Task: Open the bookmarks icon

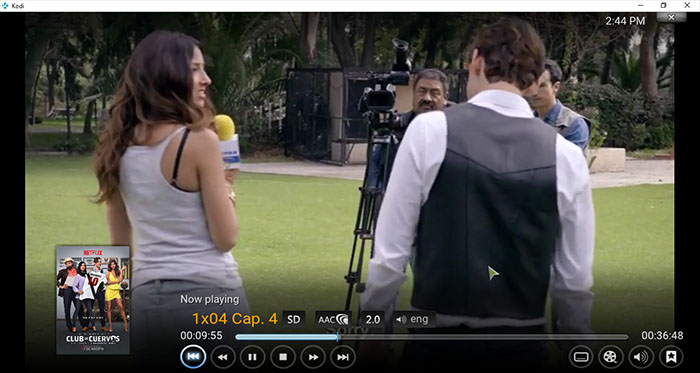Action: pyautogui.click(x=671, y=357)
